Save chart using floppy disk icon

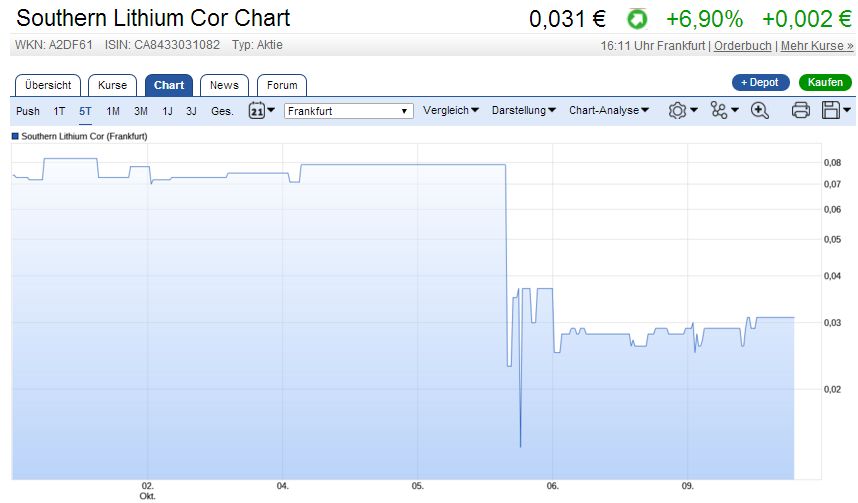click(x=831, y=111)
